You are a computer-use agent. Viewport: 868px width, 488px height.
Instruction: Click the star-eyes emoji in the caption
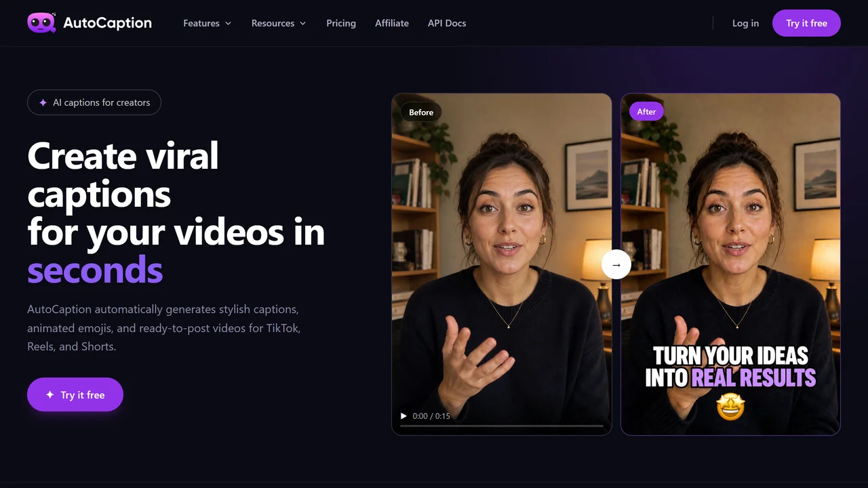pyautogui.click(x=730, y=407)
